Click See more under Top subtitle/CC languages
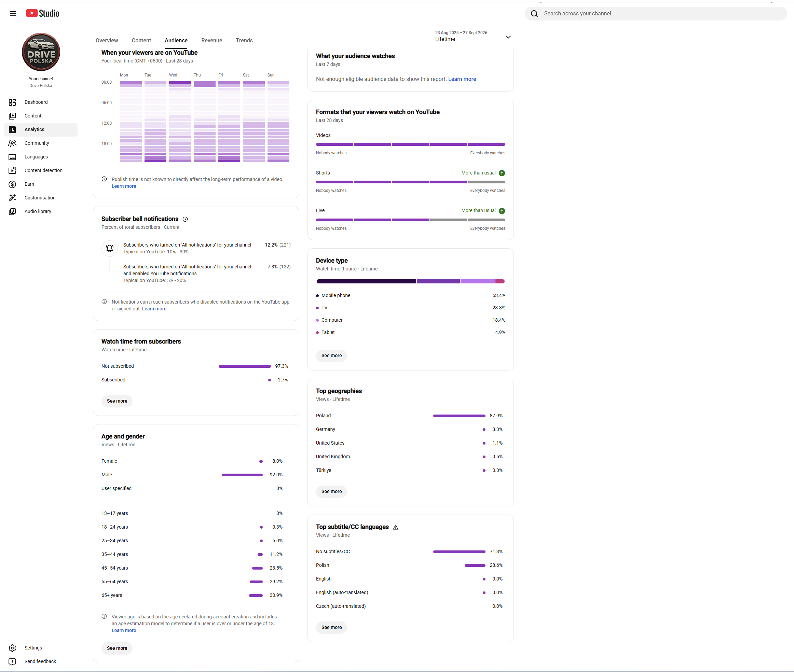Screen dimensions: 794x672 pyautogui.click(x=332, y=627)
